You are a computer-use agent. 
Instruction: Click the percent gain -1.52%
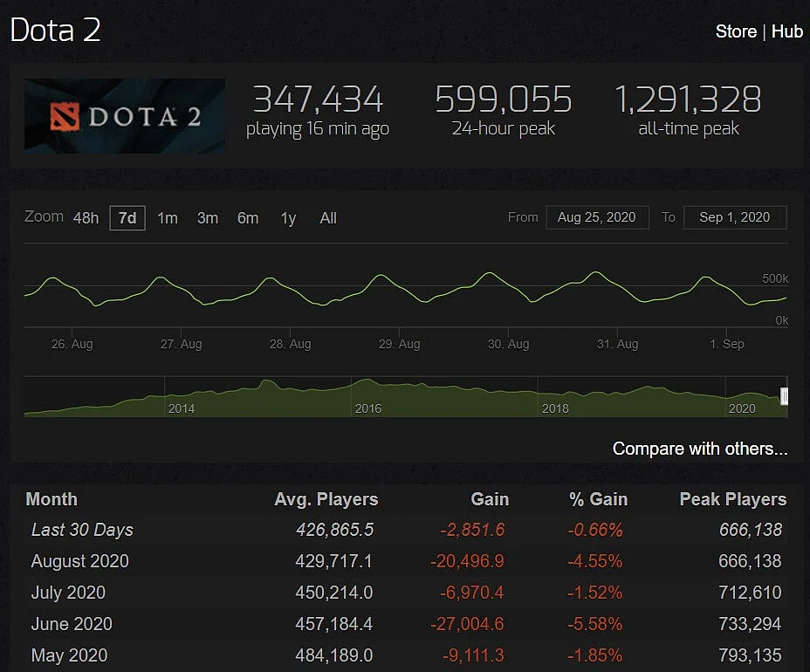click(x=594, y=593)
